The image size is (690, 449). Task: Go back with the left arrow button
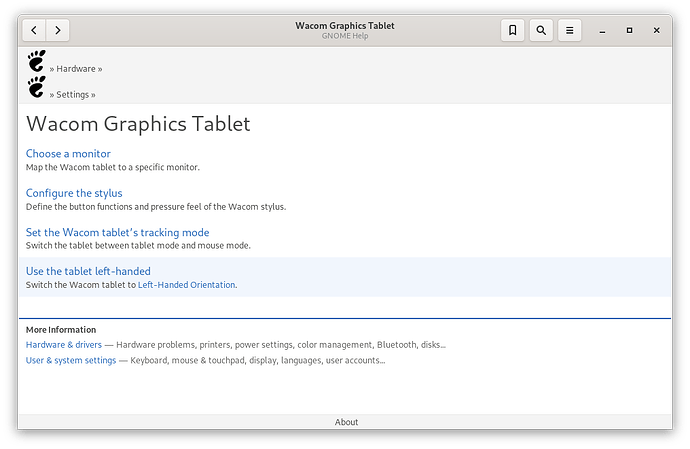(x=34, y=30)
